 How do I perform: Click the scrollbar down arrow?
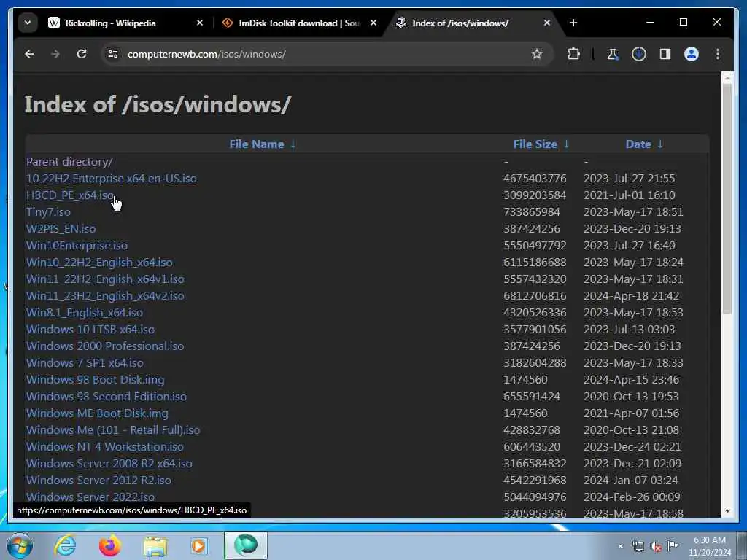(727, 511)
